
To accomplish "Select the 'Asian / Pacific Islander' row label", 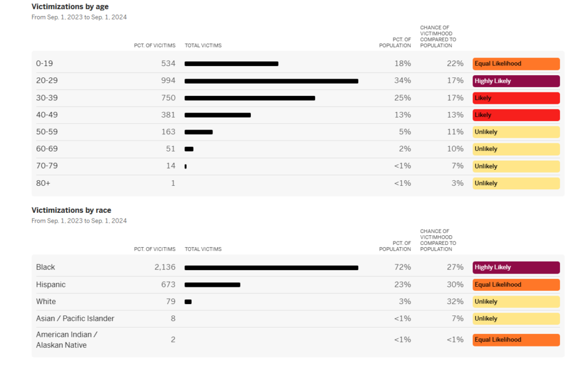I will tap(75, 318).
